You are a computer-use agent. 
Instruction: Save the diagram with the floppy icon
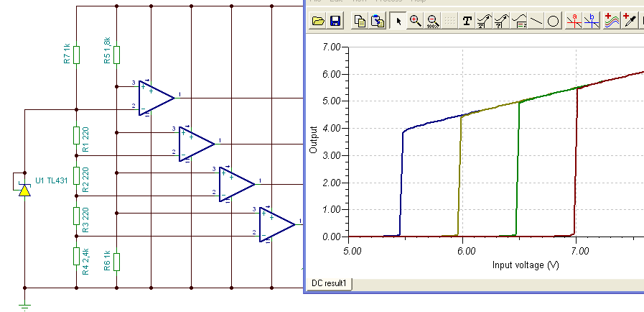(335, 21)
